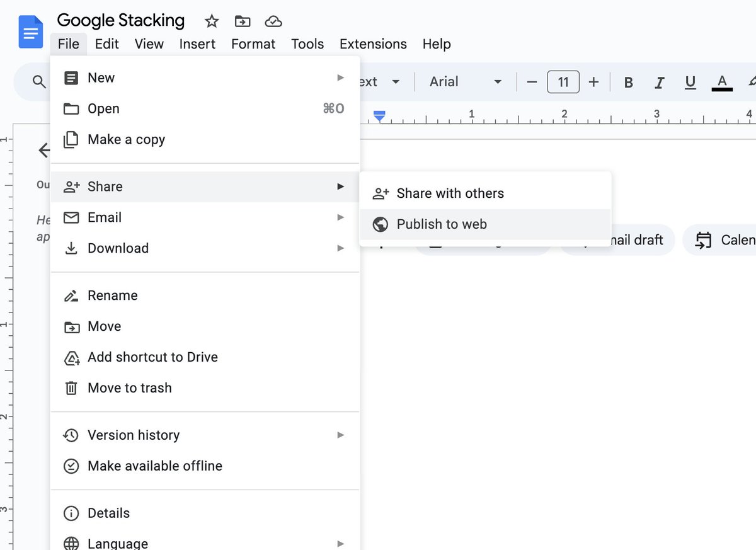Expand the New submenu arrow

point(340,77)
